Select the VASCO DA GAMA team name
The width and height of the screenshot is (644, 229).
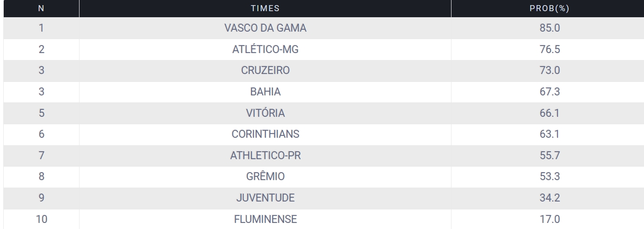pos(265,28)
